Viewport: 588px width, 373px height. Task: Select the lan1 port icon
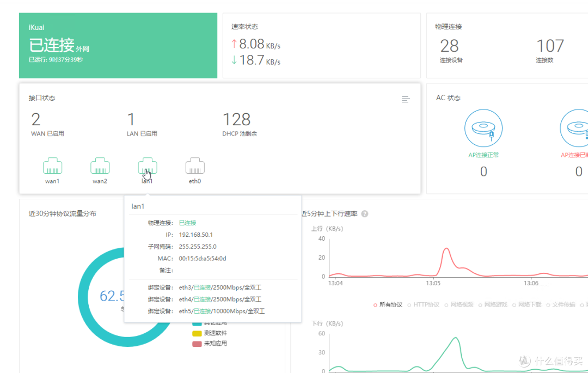coord(147,166)
